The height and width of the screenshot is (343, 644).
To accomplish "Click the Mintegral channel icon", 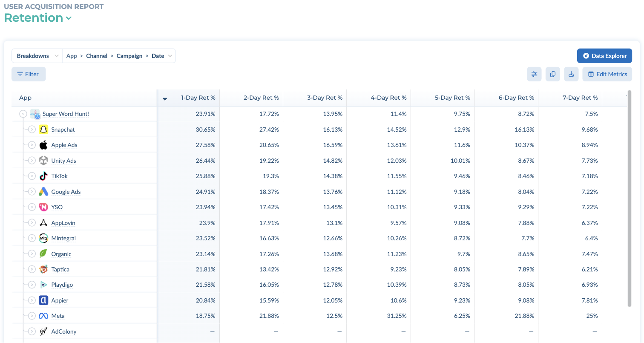I will coord(43,238).
